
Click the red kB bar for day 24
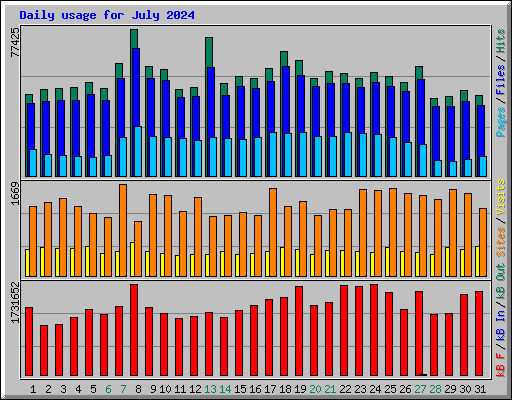tap(374, 330)
